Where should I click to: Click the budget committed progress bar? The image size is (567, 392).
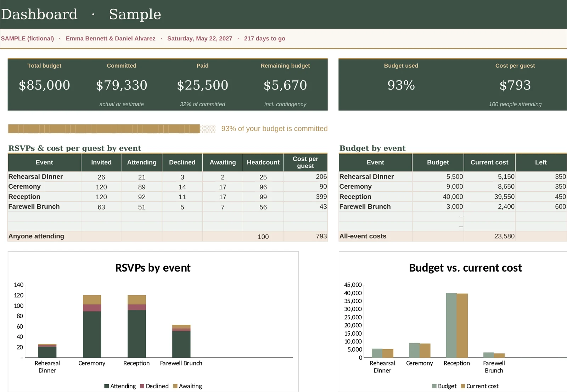click(112, 129)
